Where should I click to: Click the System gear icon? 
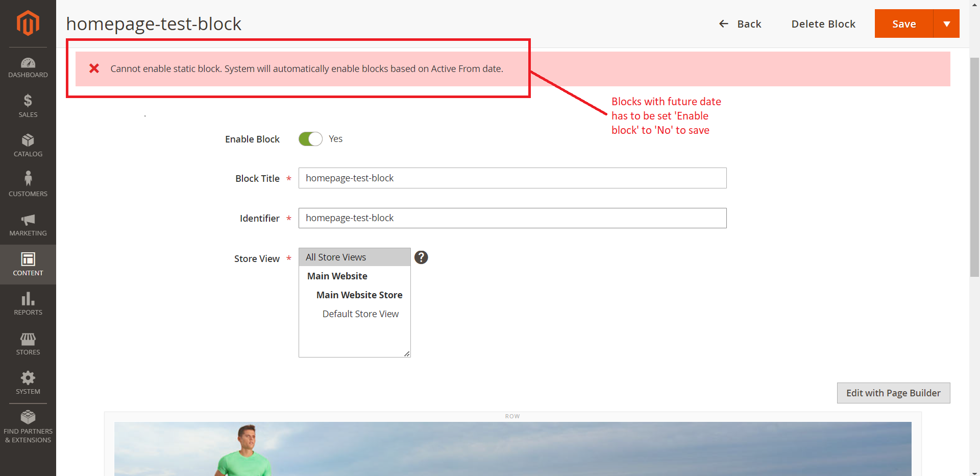(x=28, y=383)
